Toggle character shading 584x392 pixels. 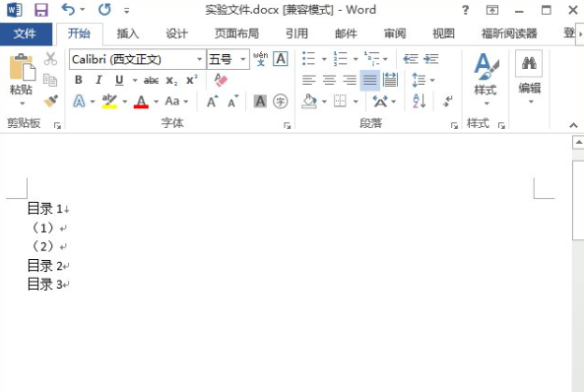pos(260,101)
